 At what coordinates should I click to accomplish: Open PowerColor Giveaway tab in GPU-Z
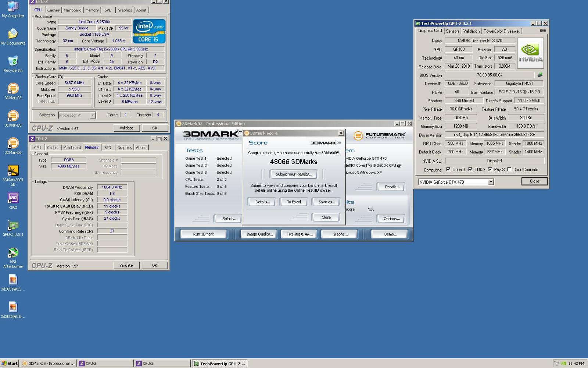click(x=502, y=31)
